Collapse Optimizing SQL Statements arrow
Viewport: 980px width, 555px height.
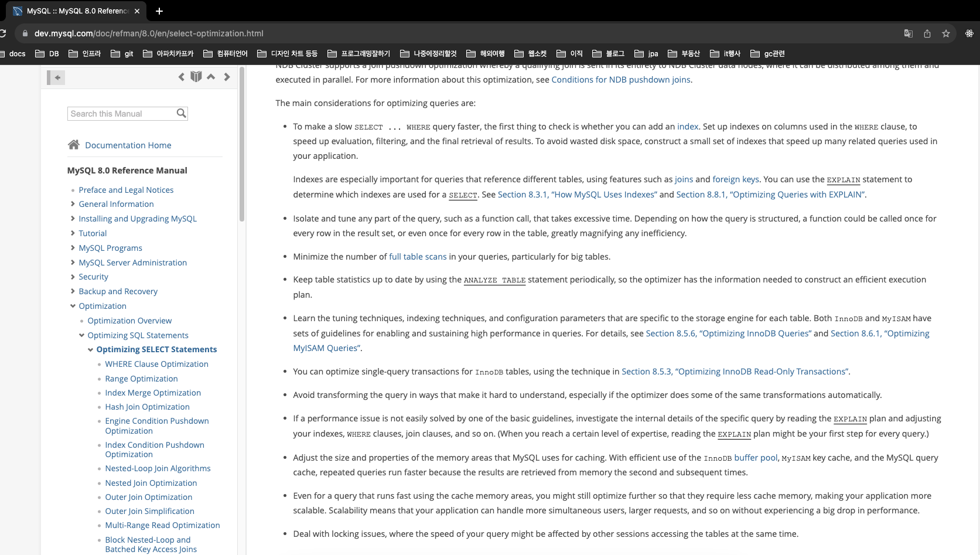(x=81, y=335)
